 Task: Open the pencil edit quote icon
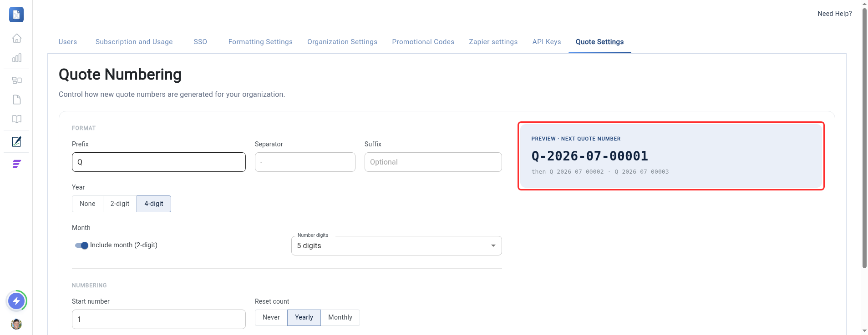[x=17, y=142]
